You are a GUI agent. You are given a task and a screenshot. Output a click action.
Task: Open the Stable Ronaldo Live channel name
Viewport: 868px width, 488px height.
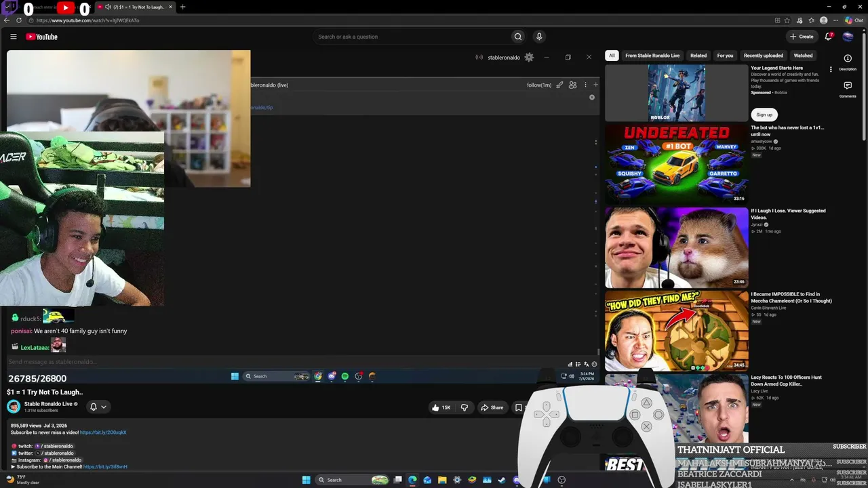[48, 404]
